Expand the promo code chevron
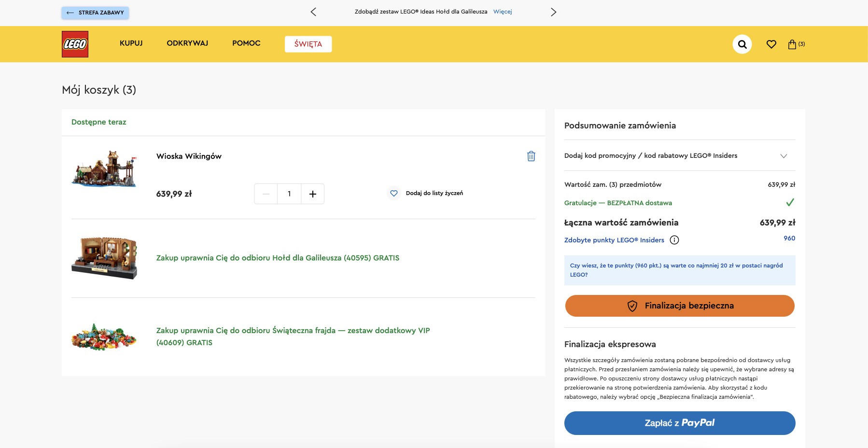This screenshot has height=448, width=868. pos(784,156)
